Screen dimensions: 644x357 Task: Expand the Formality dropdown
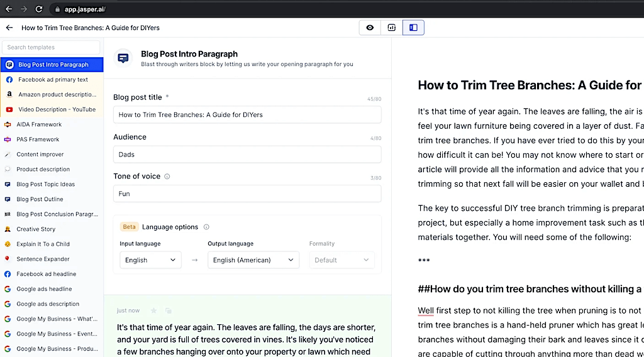coord(341,260)
